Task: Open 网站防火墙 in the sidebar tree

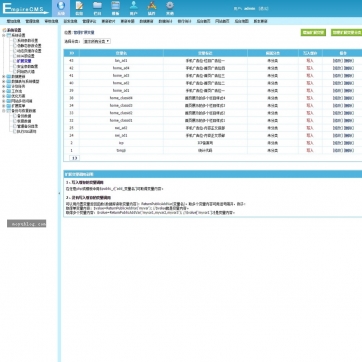Action: 26,71
